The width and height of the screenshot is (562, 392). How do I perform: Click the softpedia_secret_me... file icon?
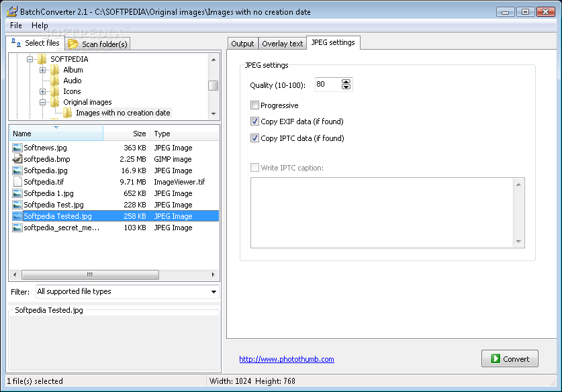(x=17, y=228)
